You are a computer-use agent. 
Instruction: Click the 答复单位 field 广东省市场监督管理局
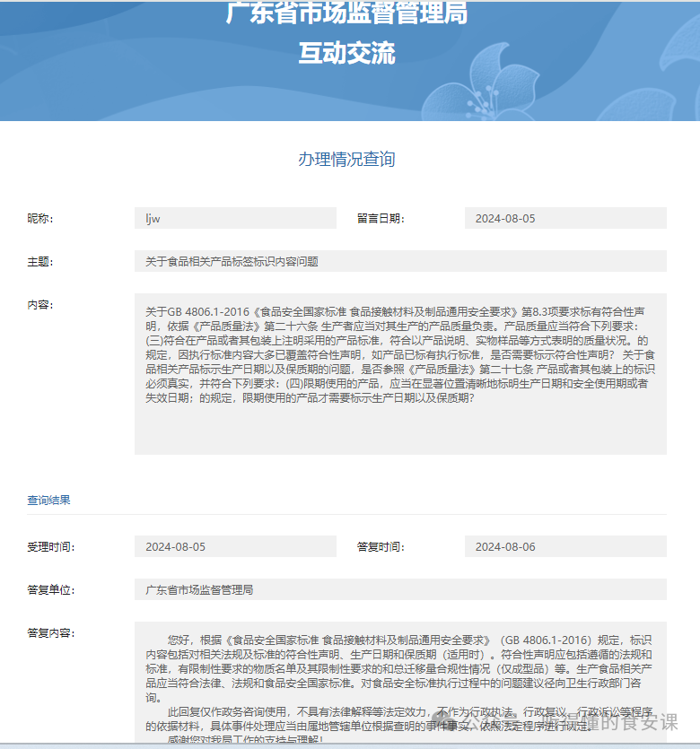(400, 589)
